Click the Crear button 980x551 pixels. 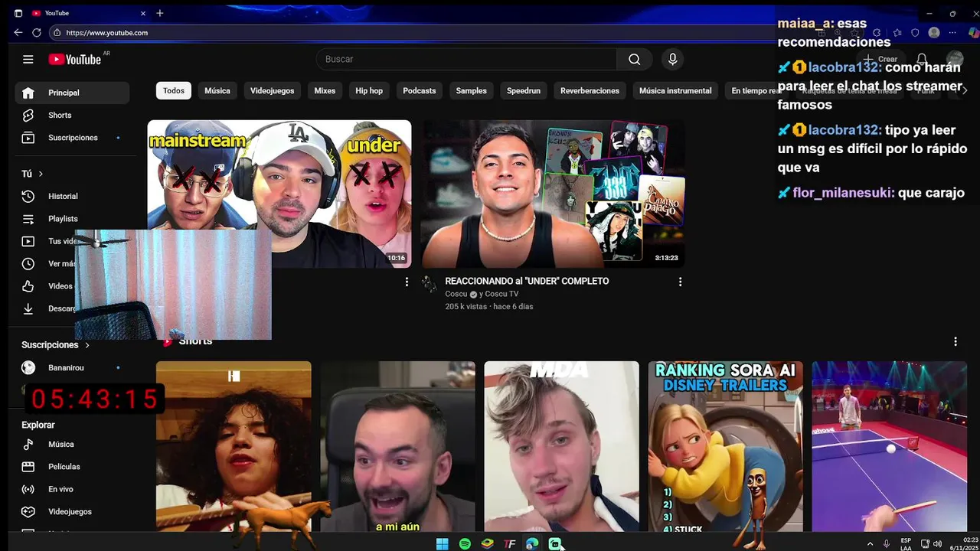880,59
